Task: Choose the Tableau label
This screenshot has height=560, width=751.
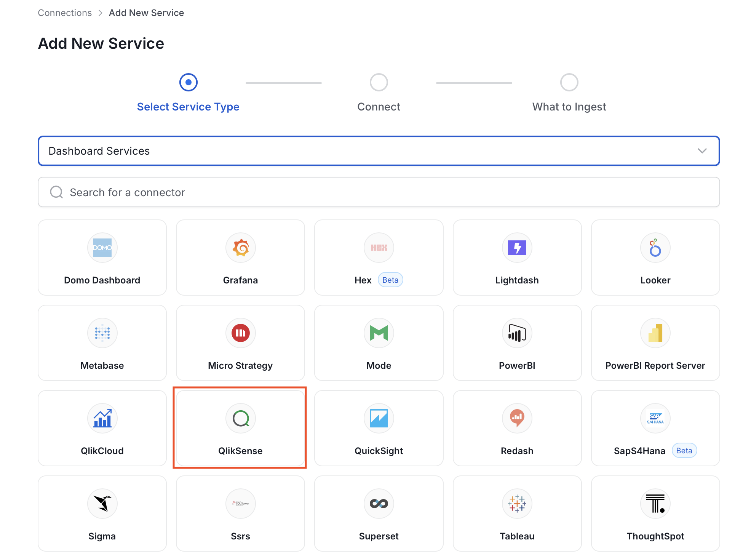Action: (517, 536)
